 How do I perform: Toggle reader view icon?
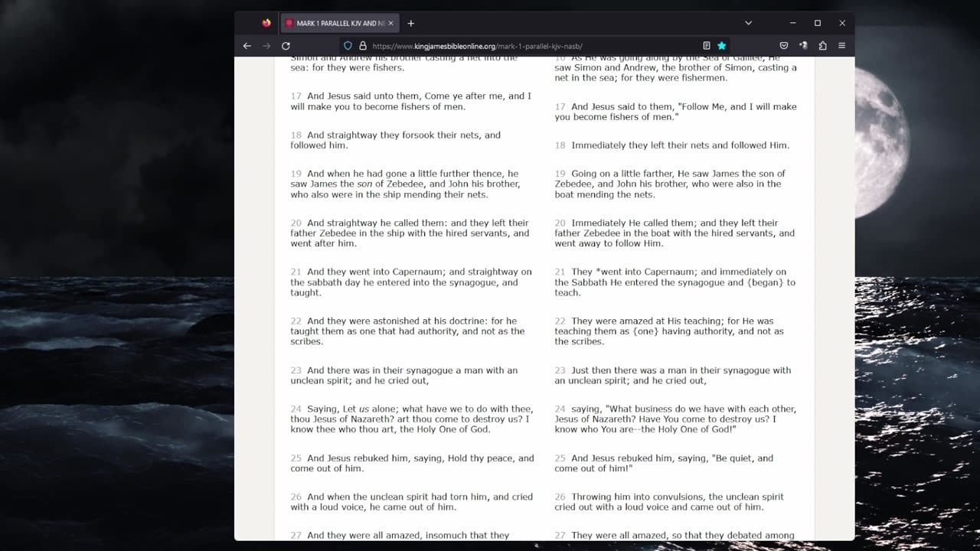[706, 46]
